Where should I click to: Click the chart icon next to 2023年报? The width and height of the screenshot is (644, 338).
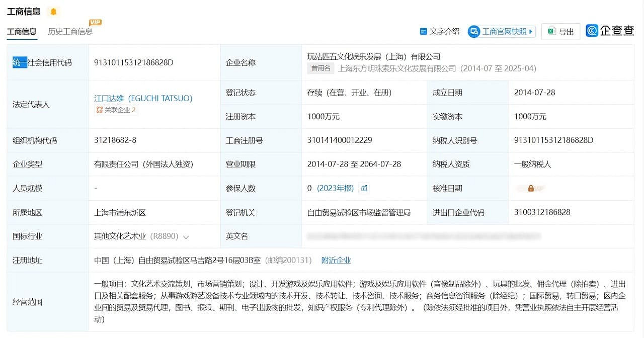tap(364, 188)
